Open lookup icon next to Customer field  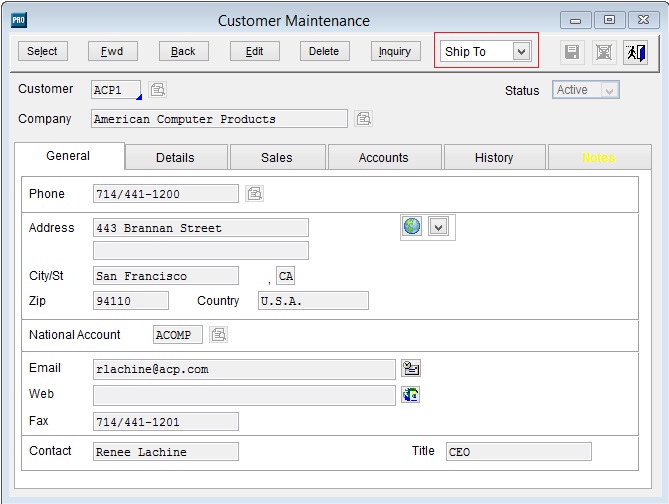coord(157,90)
